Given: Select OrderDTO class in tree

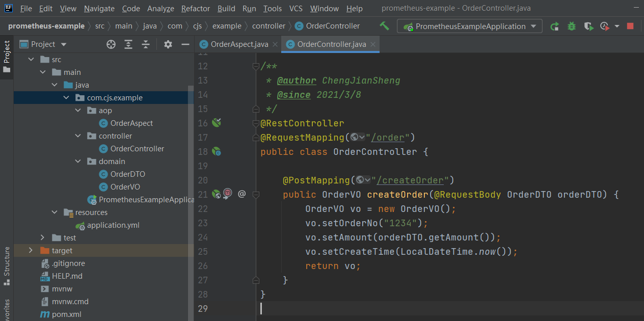Looking at the screenshot, I should (x=127, y=174).
